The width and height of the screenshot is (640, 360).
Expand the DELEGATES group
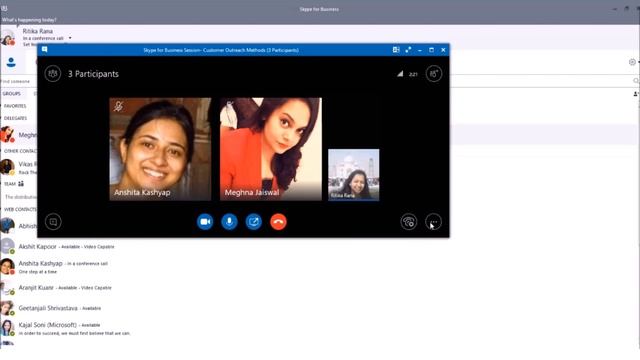point(15,118)
